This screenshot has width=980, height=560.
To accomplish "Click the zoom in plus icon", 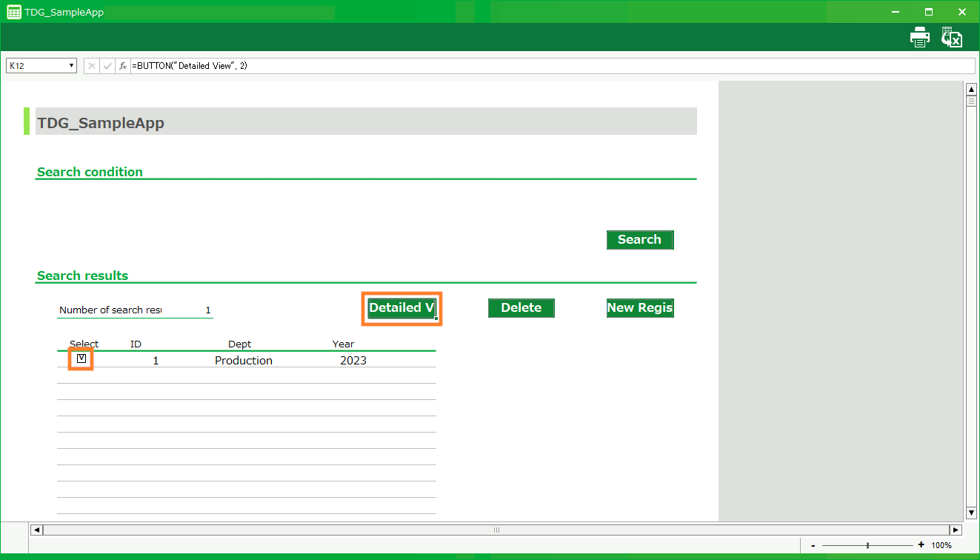I will tap(921, 545).
